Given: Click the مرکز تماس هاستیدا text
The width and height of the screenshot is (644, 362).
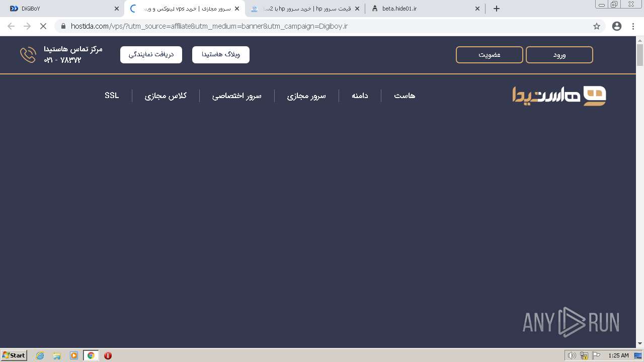Looking at the screenshot, I should point(73,49).
